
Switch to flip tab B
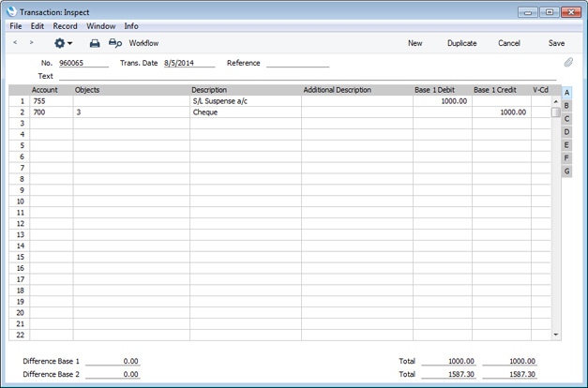coord(566,106)
